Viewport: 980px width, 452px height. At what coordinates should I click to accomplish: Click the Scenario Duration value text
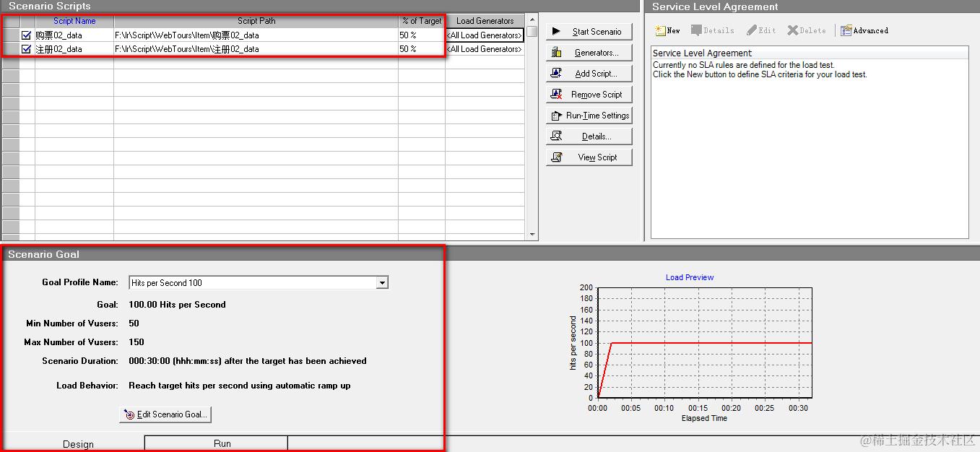248,361
